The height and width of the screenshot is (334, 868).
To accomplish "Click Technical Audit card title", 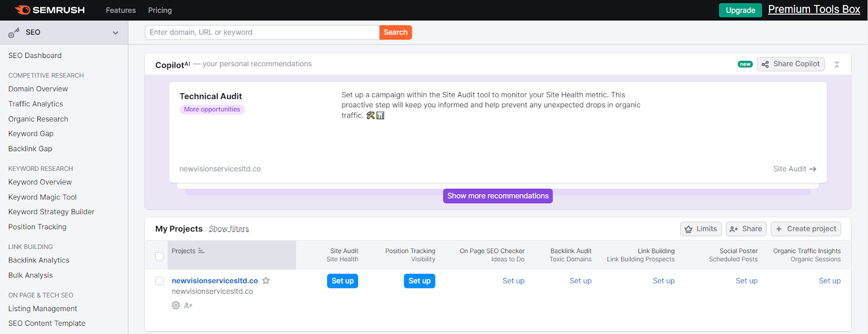I will tap(210, 96).
